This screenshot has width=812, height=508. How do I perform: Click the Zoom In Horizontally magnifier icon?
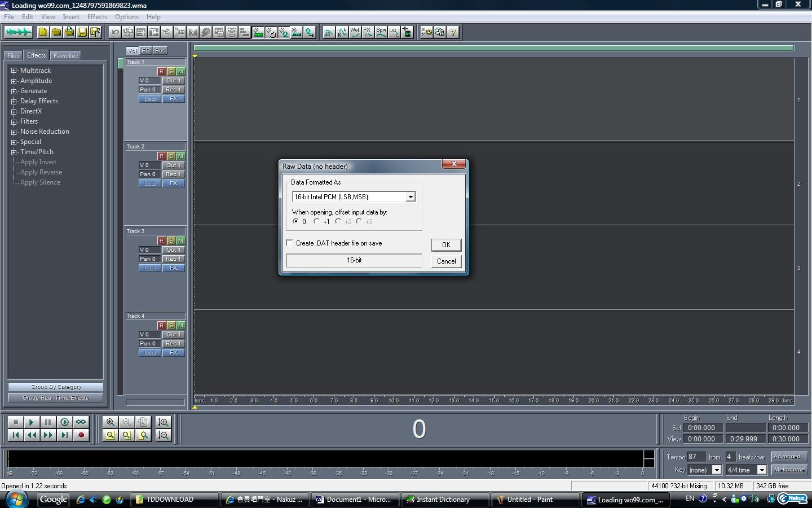(111, 422)
